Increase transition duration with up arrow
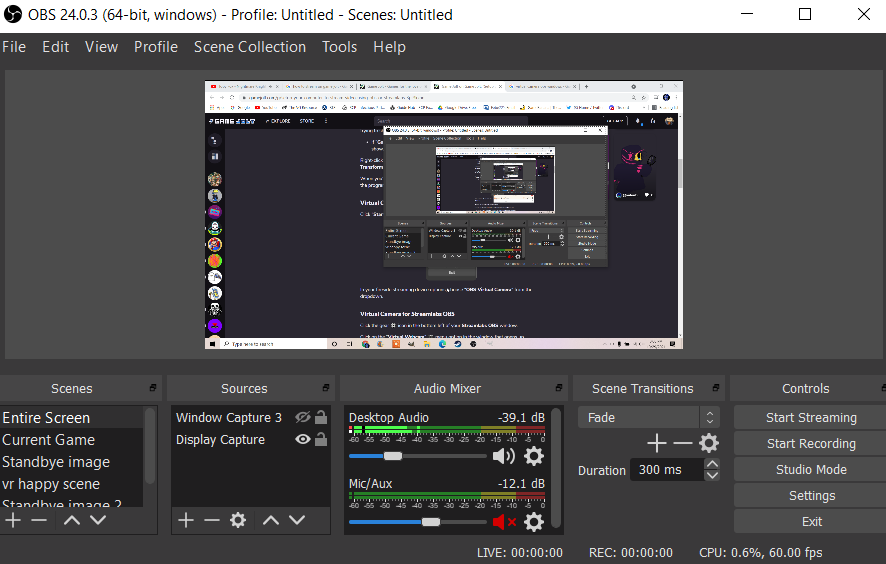The width and height of the screenshot is (886, 564). pyautogui.click(x=713, y=463)
